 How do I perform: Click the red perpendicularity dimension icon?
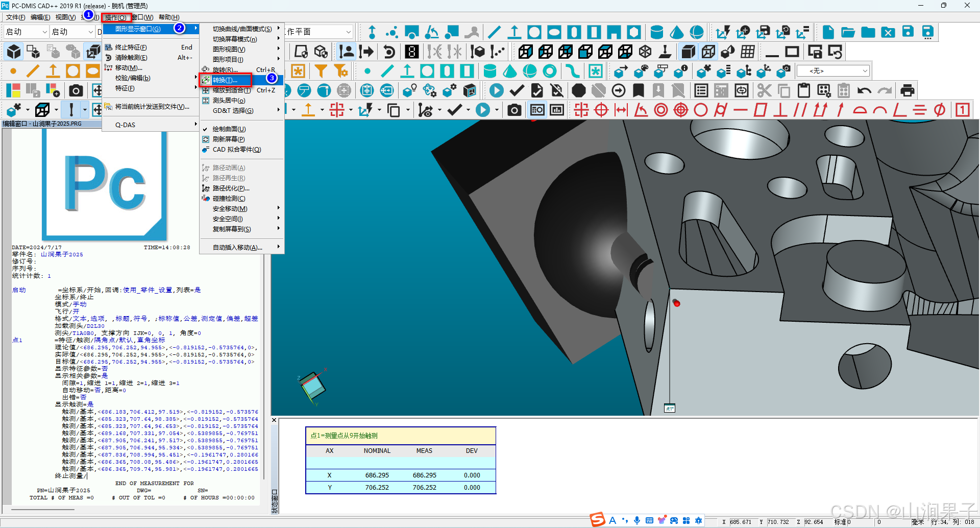coord(780,110)
